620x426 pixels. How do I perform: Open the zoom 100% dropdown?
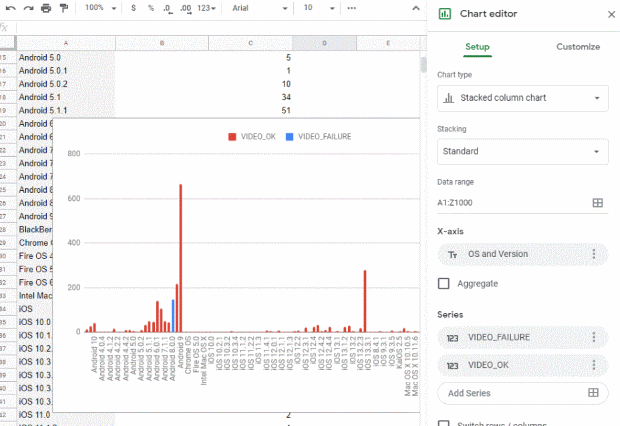click(100, 8)
